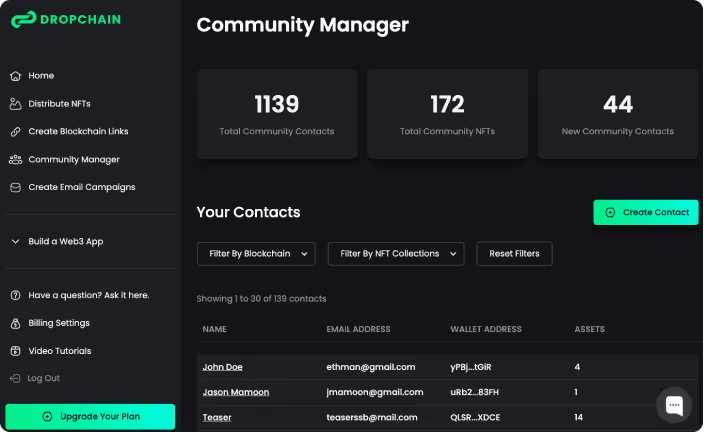704x432 pixels.
Task: Click the Create Email Campaigns envelope icon
Action: click(x=15, y=187)
